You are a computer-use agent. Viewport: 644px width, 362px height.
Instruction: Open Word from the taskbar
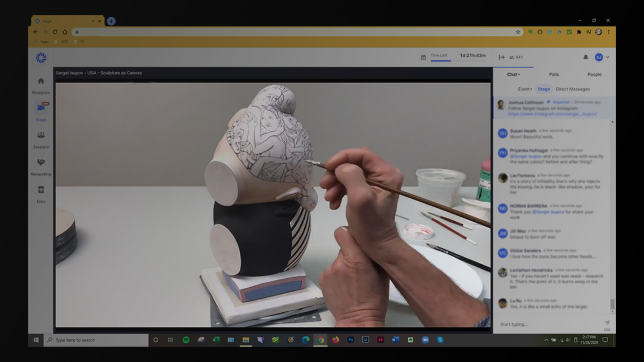(x=395, y=340)
